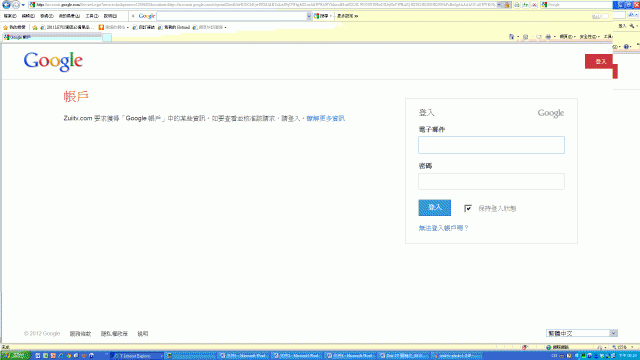Open 我的最愛 favorites star button

[14, 27]
